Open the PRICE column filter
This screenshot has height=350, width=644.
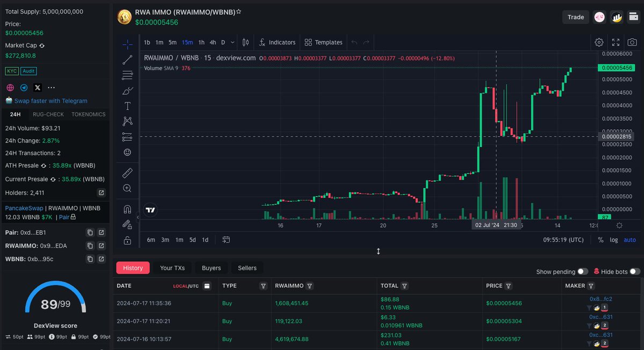point(508,286)
